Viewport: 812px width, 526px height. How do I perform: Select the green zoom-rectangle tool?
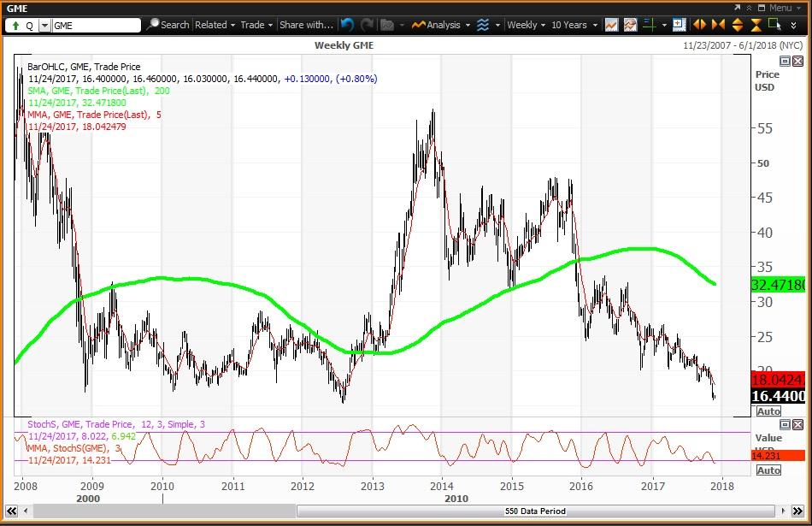tap(775, 25)
